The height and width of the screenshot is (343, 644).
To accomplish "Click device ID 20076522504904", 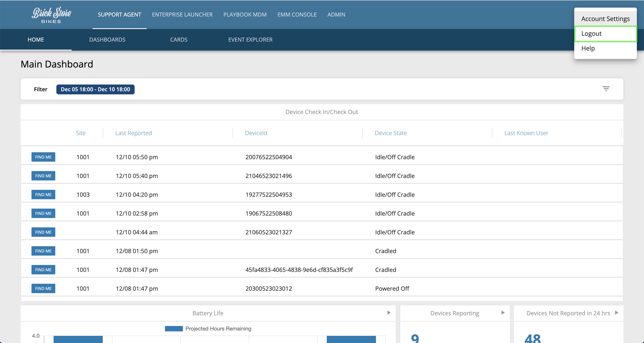I will [x=269, y=157].
